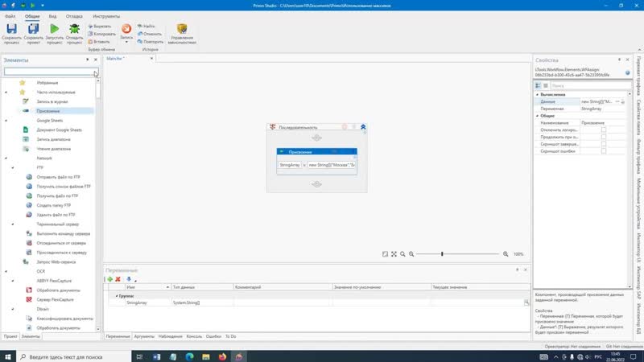Collapse the FTP tree subgroup

point(13,167)
